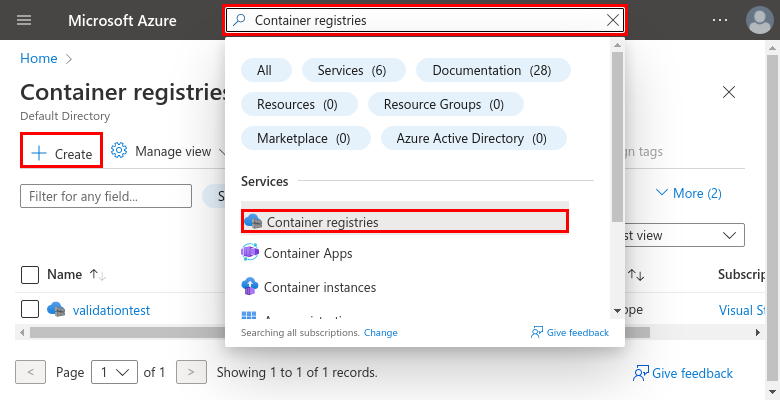Click the Filter for any field input
780x400 pixels.
(x=106, y=196)
